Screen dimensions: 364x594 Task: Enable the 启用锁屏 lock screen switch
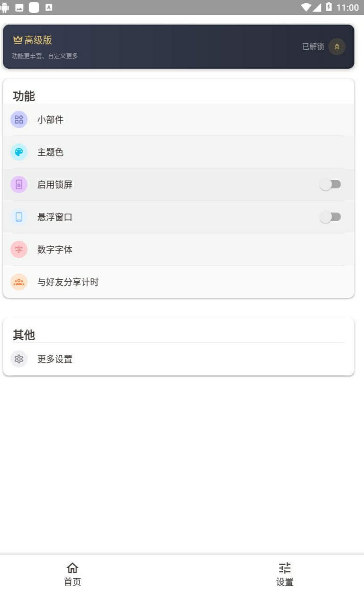tap(330, 185)
